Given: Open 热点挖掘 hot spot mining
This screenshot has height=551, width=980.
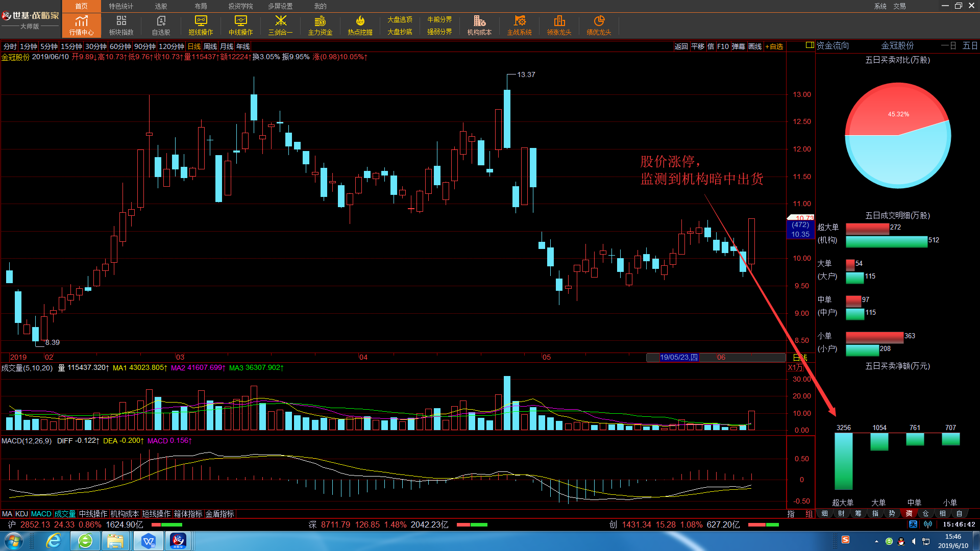Looking at the screenshot, I should pyautogui.click(x=360, y=25).
